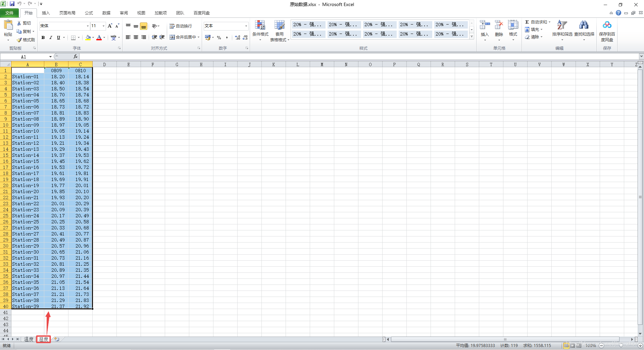The height and width of the screenshot is (350, 644).
Task: Decrease decimal places
Action: pos(245,38)
